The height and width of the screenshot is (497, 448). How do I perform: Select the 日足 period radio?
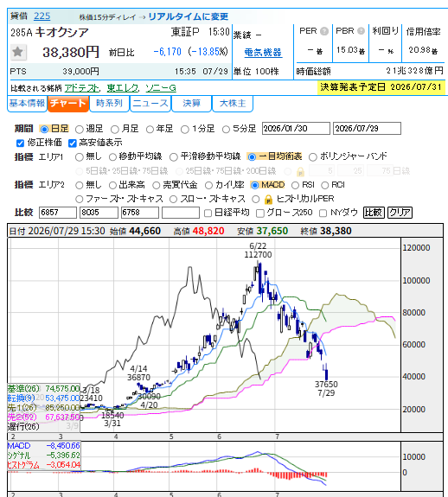pos(44,130)
